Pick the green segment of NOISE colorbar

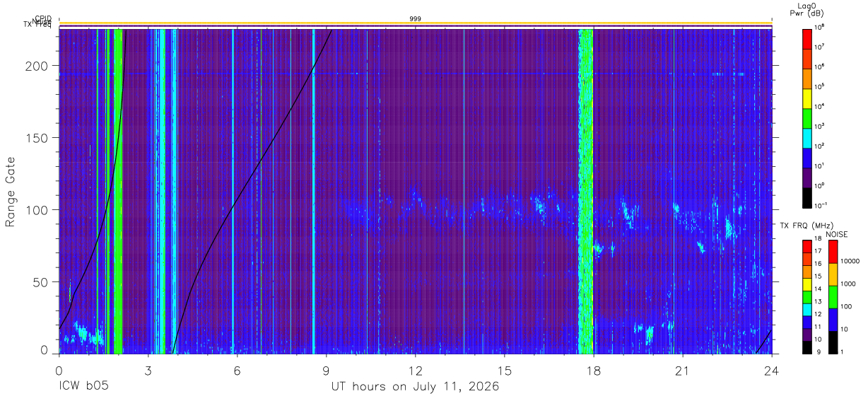(833, 296)
